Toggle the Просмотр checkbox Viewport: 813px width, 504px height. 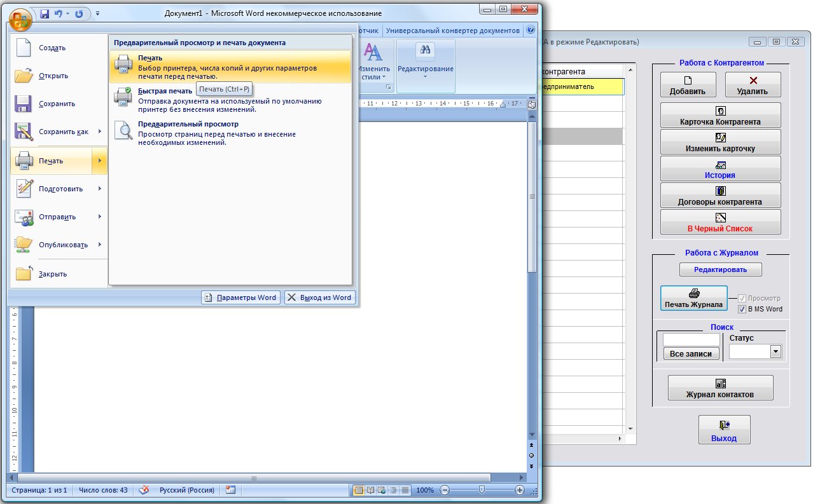coord(742,298)
